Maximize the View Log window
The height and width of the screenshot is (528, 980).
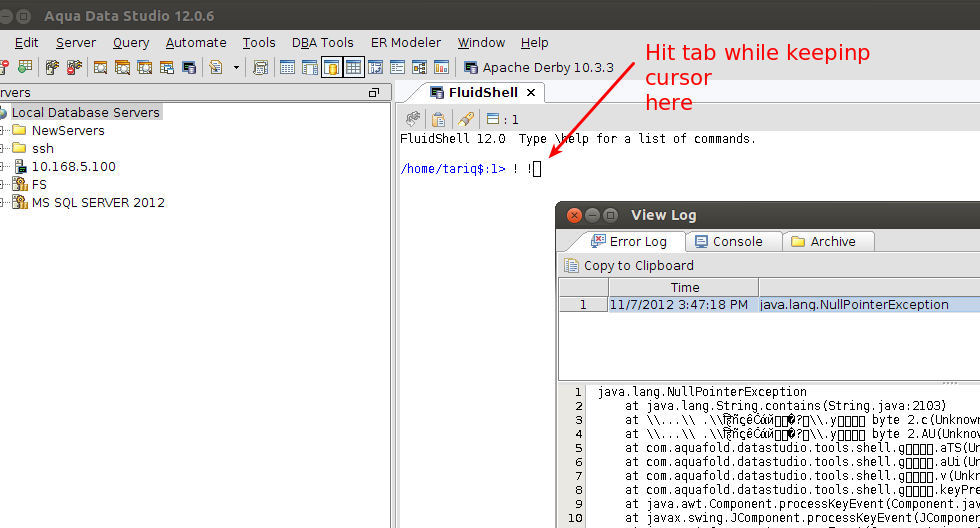pos(611,216)
